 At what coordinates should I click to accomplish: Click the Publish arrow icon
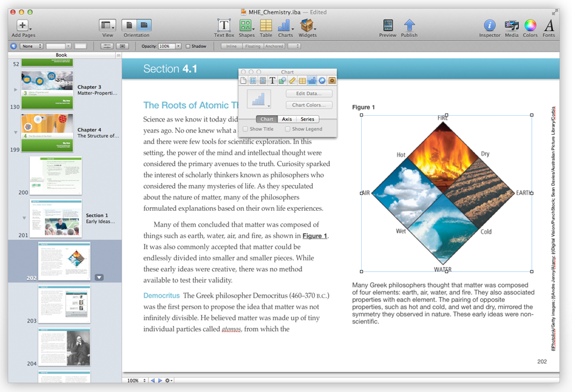[x=409, y=25]
